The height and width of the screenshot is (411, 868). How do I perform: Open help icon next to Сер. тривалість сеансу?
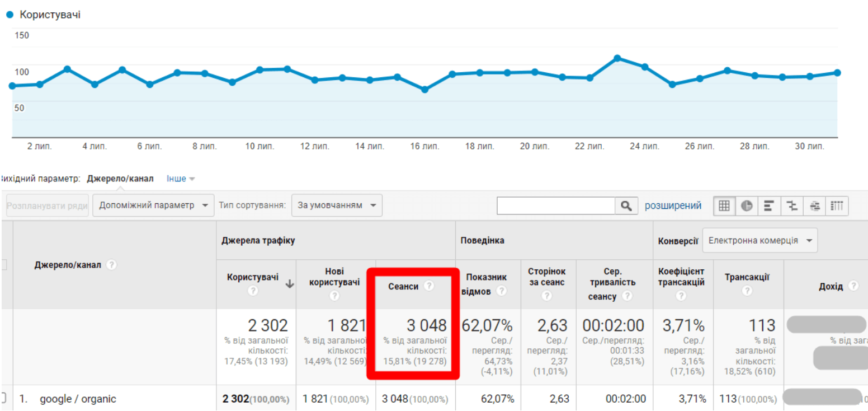[627, 296]
